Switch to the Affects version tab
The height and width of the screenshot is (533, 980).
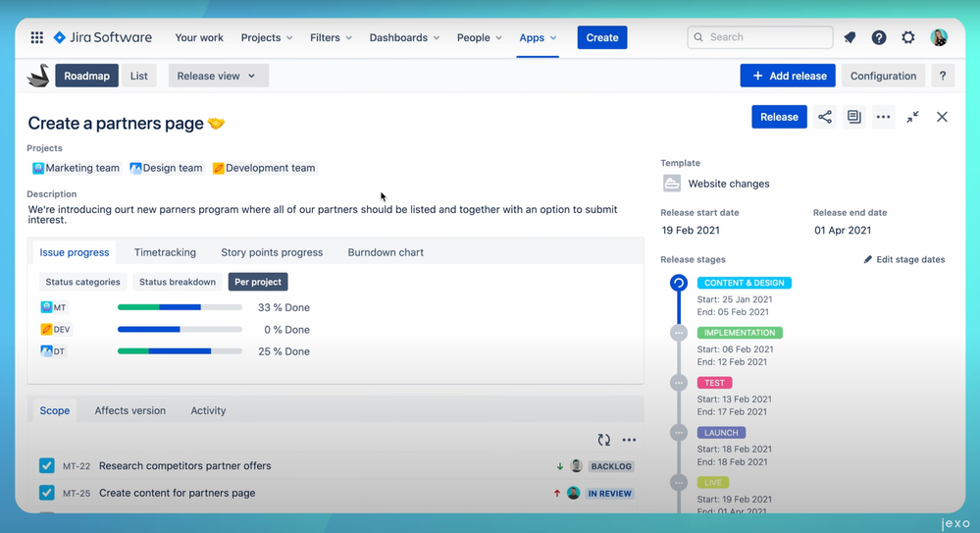coord(130,410)
